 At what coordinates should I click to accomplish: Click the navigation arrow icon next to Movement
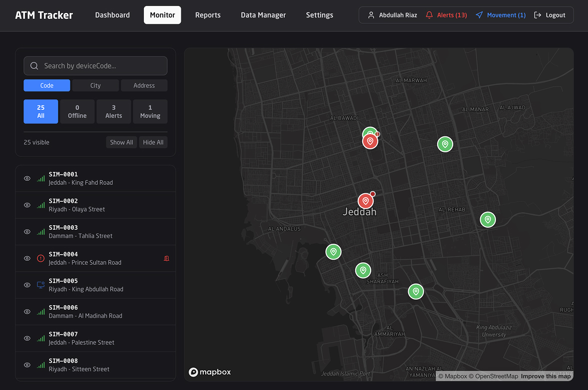point(479,15)
